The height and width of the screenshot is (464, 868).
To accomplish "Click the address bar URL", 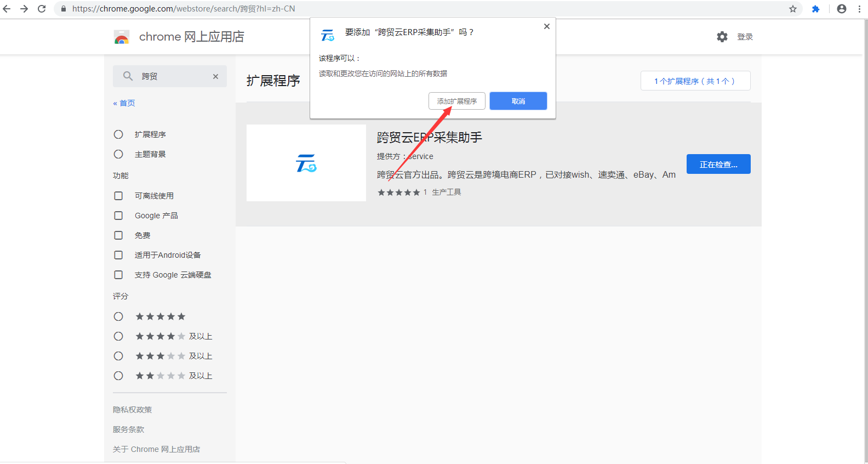I will 184,9.
